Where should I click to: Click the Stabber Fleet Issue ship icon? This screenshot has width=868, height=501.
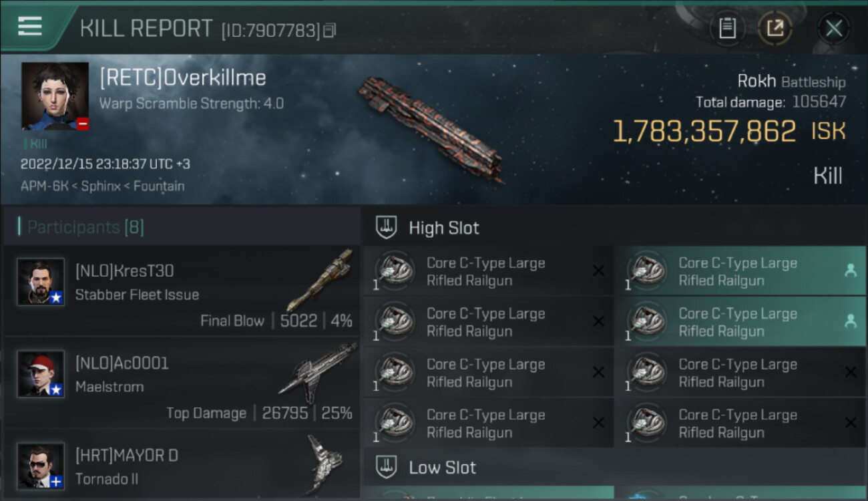tap(320, 279)
